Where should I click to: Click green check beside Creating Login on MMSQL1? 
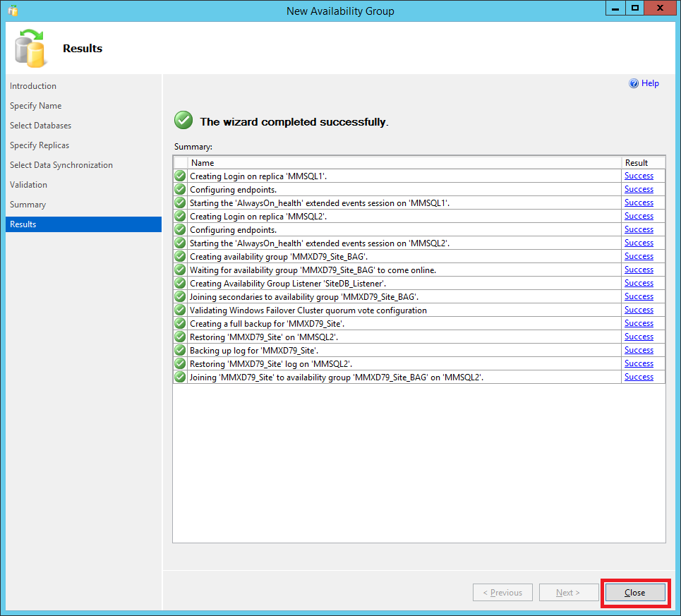180,176
